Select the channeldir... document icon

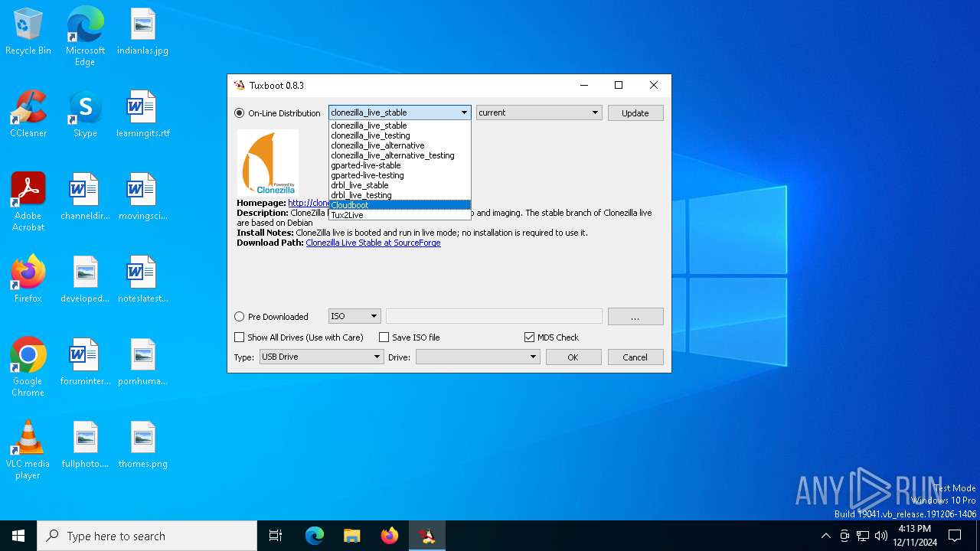(x=85, y=197)
